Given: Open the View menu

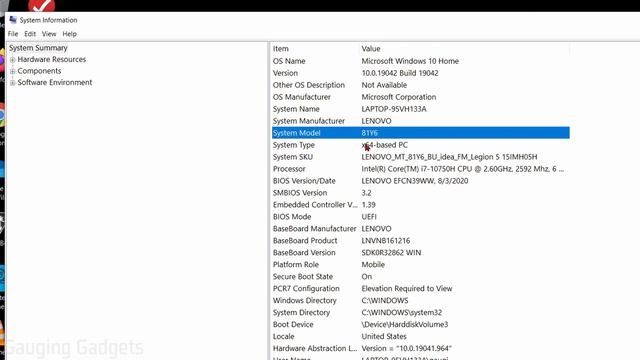Looking at the screenshot, I should pos(49,34).
